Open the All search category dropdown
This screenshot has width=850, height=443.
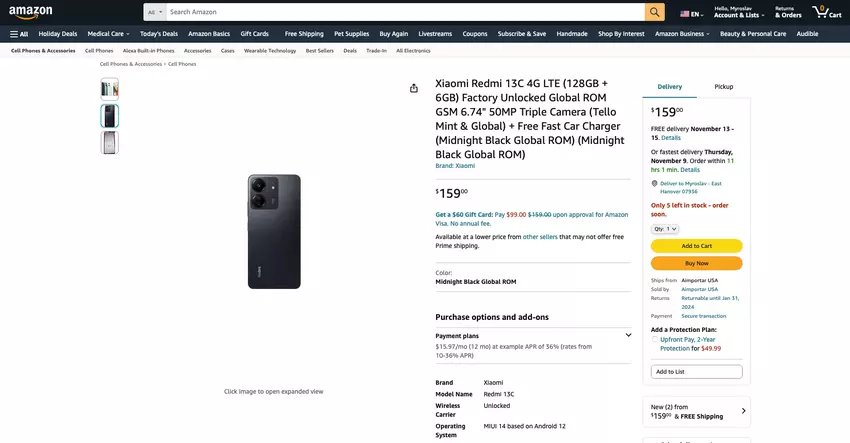pyautogui.click(x=154, y=12)
